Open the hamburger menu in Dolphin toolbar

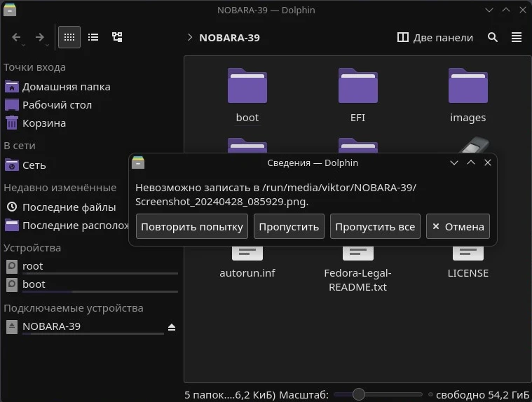click(517, 37)
